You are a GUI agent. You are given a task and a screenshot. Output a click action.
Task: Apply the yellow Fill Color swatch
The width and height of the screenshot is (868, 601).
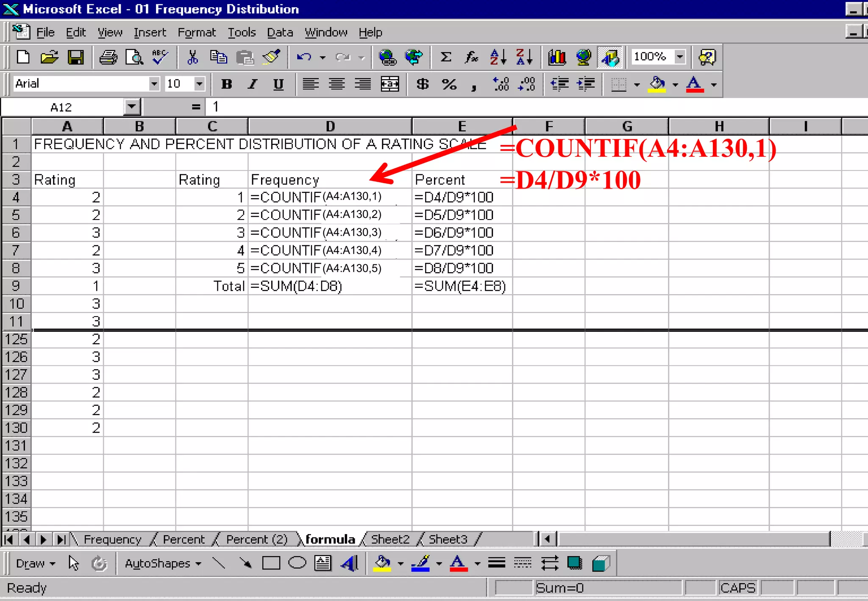point(657,84)
